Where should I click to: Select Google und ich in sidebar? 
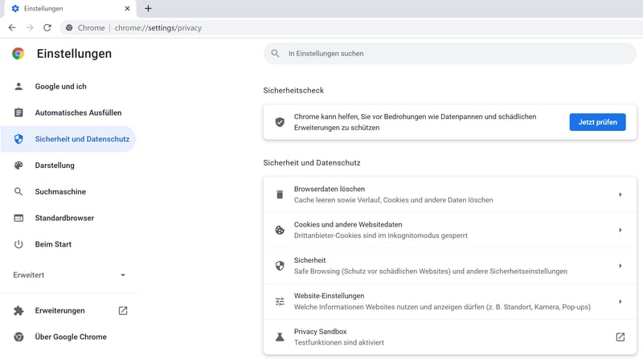[60, 87]
